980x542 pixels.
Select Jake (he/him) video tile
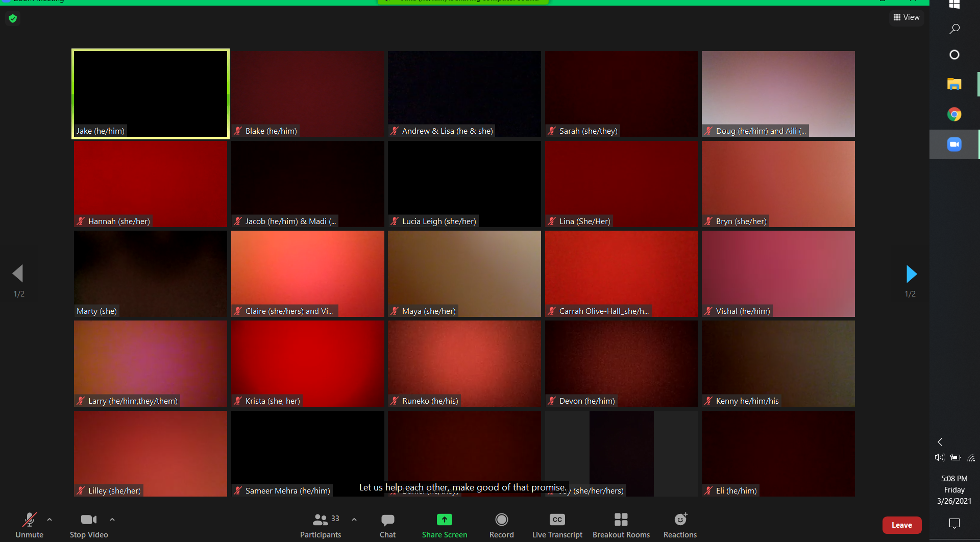151,94
